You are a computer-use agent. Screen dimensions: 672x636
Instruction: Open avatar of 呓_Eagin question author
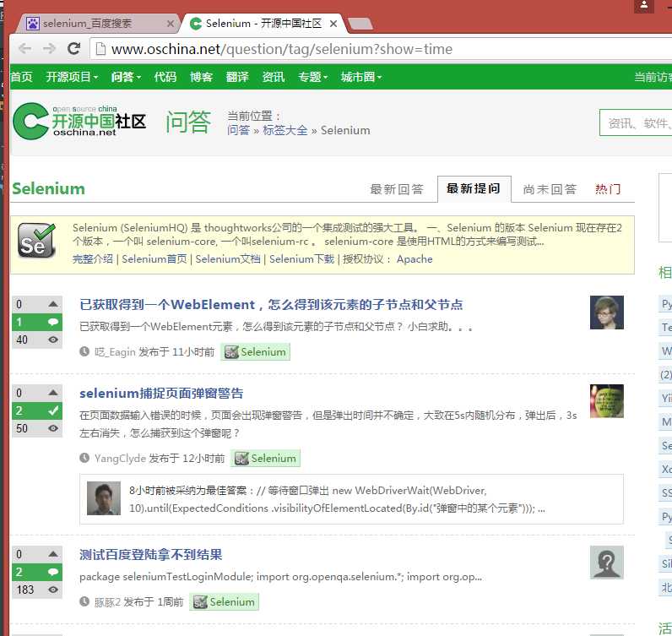click(606, 313)
